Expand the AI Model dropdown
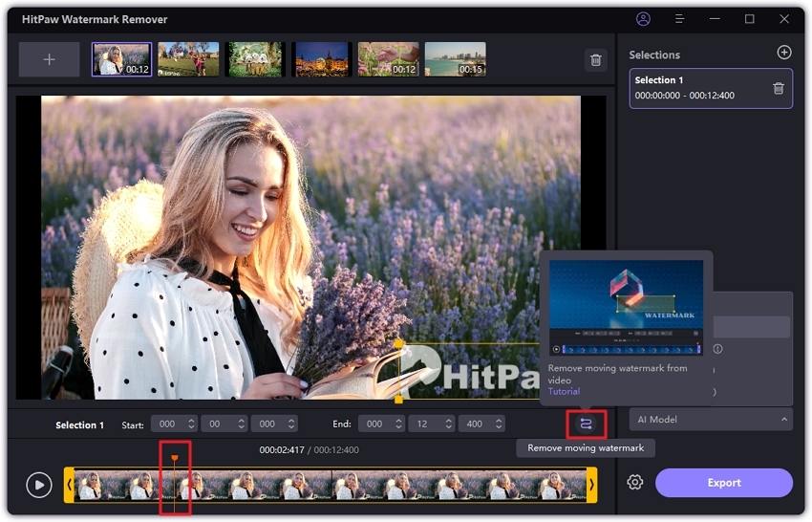Image resolution: width=812 pixels, height=522 pixels. click(x=710, y=419)
